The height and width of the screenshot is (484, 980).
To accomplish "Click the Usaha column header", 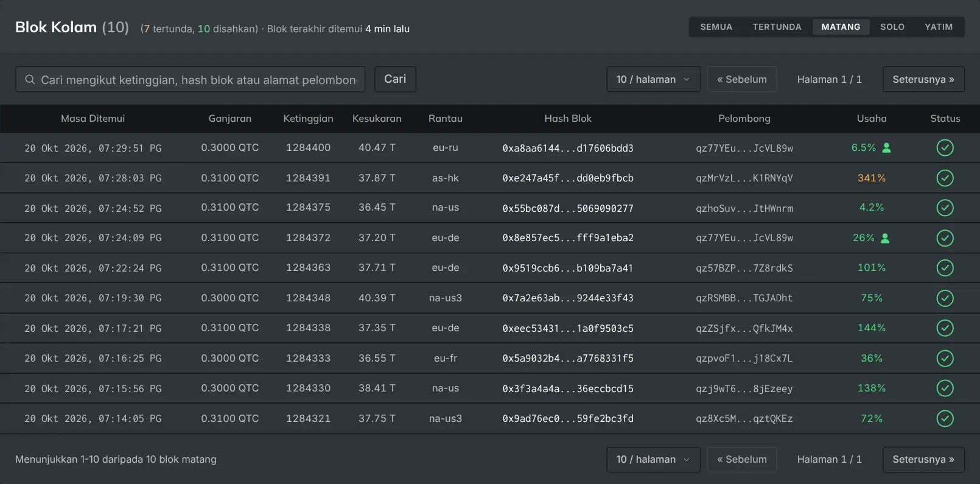I will point(872,118).
